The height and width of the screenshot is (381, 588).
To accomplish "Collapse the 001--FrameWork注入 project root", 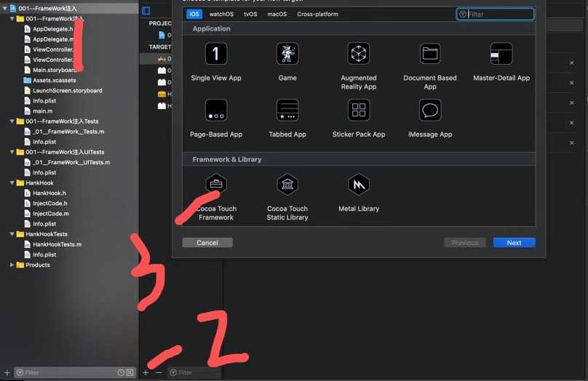I will [x=5, y=8].
